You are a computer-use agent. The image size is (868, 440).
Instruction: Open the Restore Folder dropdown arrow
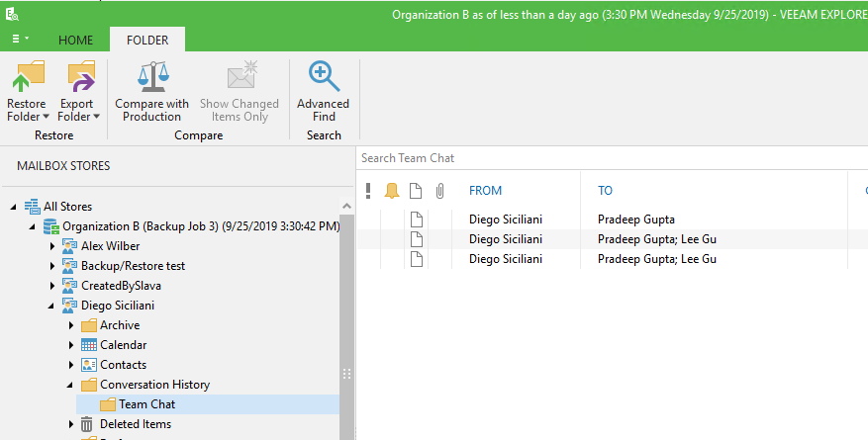pyautogui.click(x=46, y=117)
